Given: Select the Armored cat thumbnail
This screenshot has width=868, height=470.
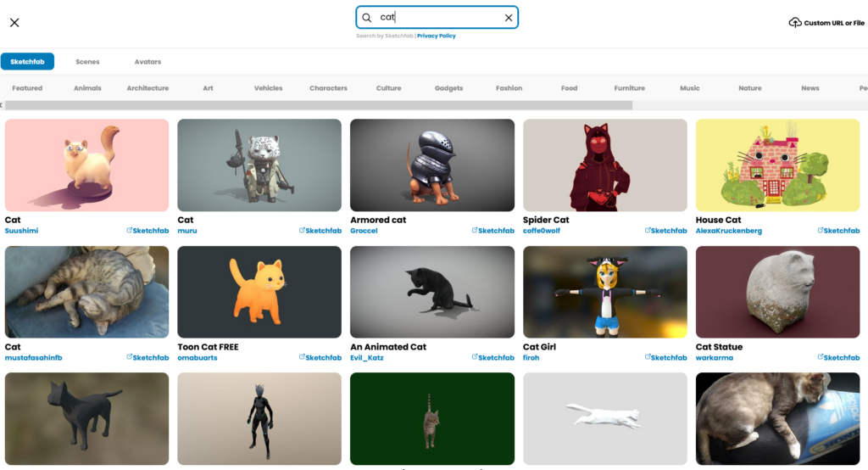Looking at the screenshot, I should pyautogui.click(x=432, y=165).
